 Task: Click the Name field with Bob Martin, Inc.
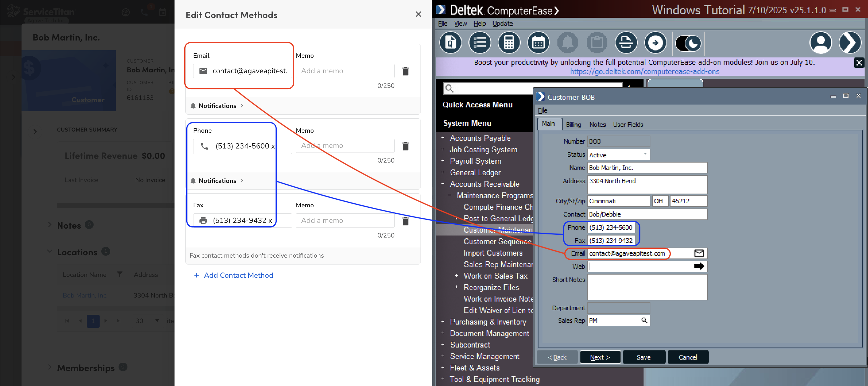pos(647,168)
